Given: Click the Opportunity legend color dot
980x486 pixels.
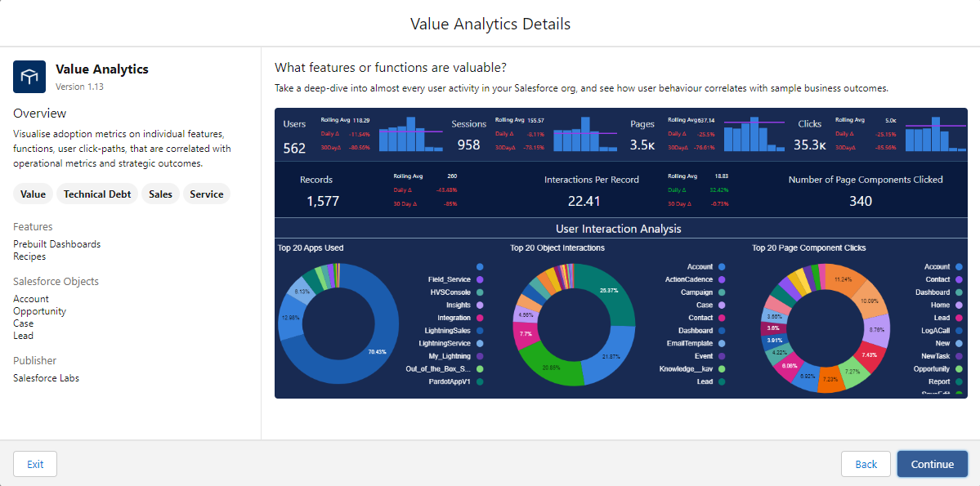Looking at the screenshot, I should [x=958, y=369].
